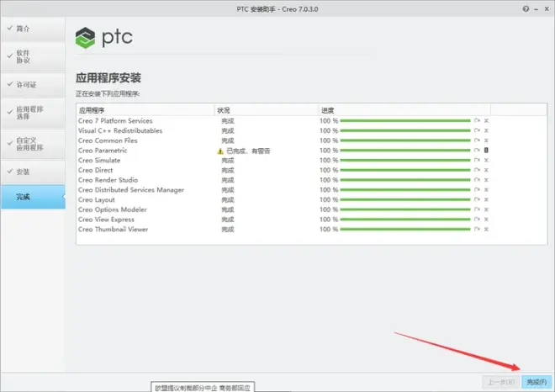The width and height of the screenshot is (555, 392).
Task: Go to the 许可证 step in sidebar
Action: [x=33, y=85]
